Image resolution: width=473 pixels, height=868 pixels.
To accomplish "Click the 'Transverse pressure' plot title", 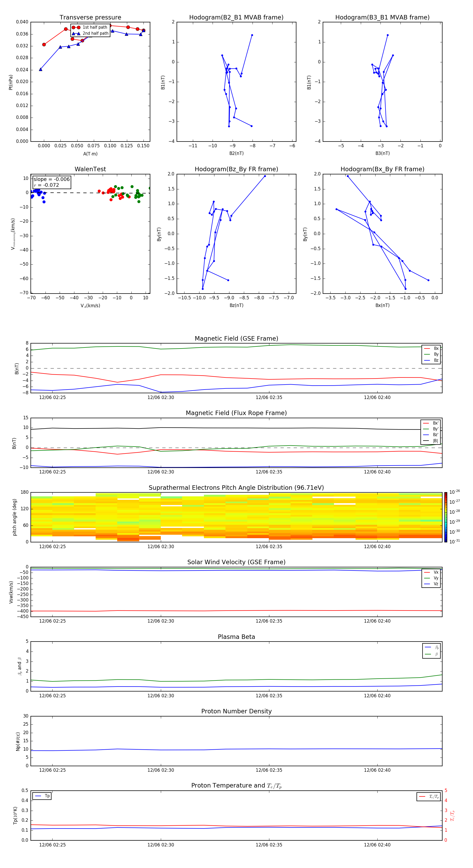I will click(x=90, y=18).
